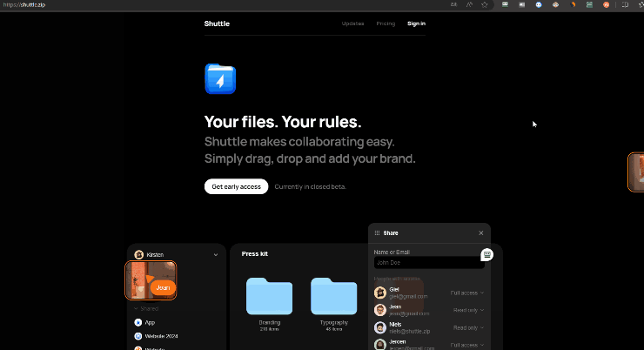Select Website 2024 in the Shared list
The width and height of the screenshot is (644, 350).
[161, 336]
